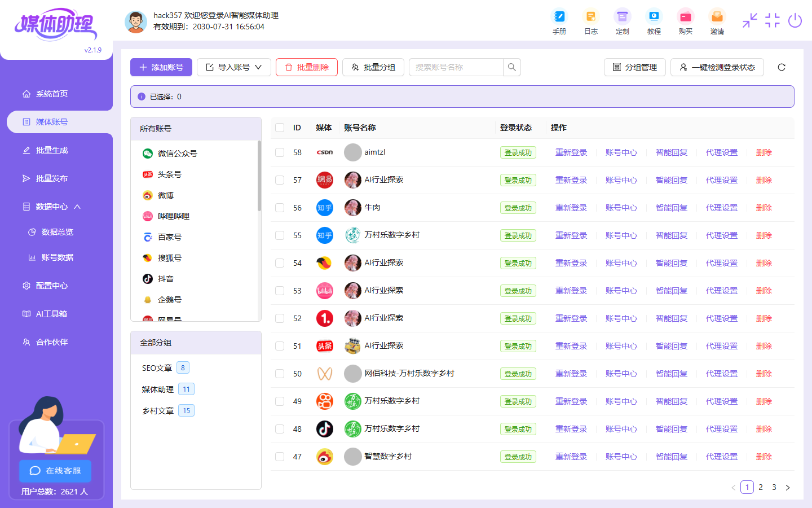The width and height of the screenshot is (812, 508).
Task: Click the fullscreen toggle icon
Action: point(773,21)
